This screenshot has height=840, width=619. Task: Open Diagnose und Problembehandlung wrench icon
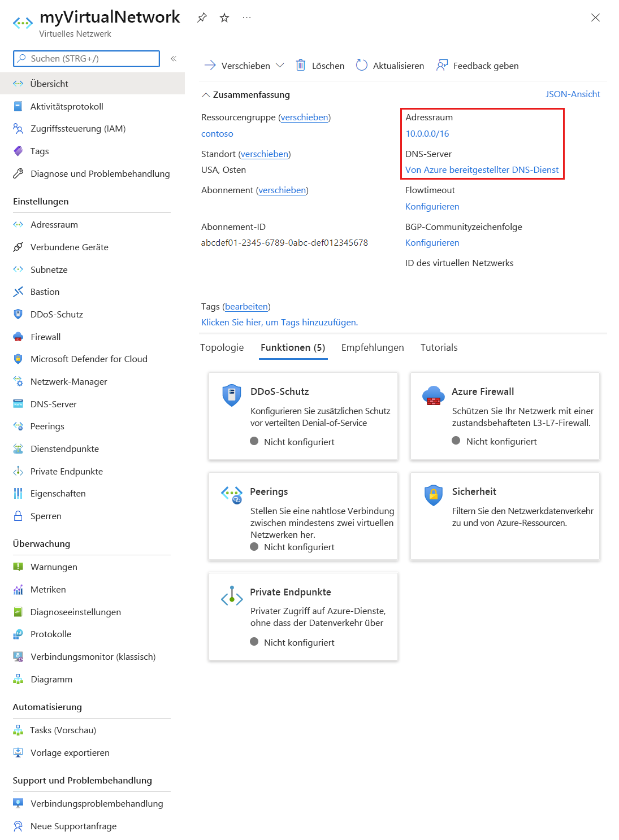click(x=18, y=174)
